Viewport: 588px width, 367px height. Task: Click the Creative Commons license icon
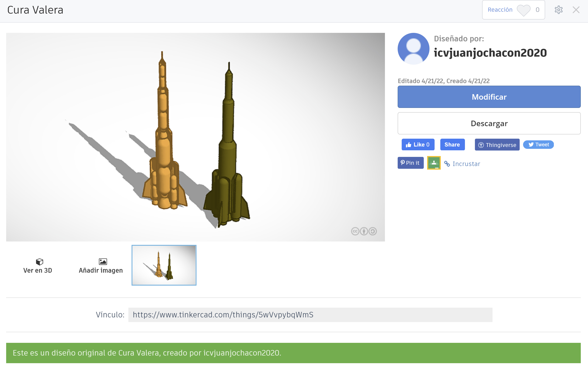pos(363,231)
